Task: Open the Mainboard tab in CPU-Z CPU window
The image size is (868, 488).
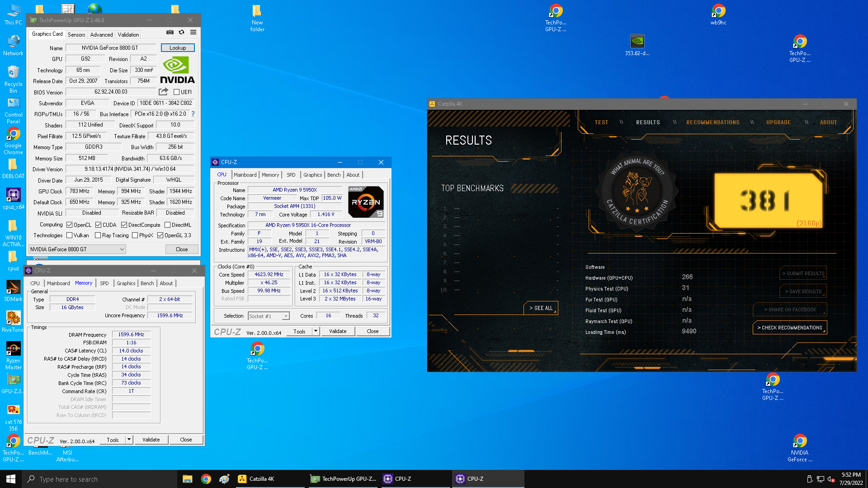Action: pyautogui.click(x=245, y=175)
